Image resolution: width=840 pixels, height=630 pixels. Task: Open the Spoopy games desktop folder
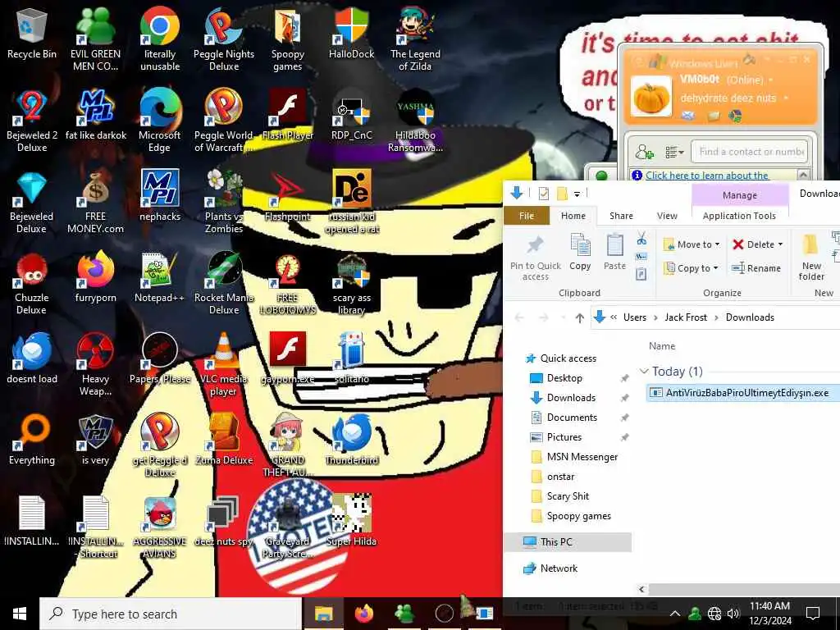tap(288, 40)
